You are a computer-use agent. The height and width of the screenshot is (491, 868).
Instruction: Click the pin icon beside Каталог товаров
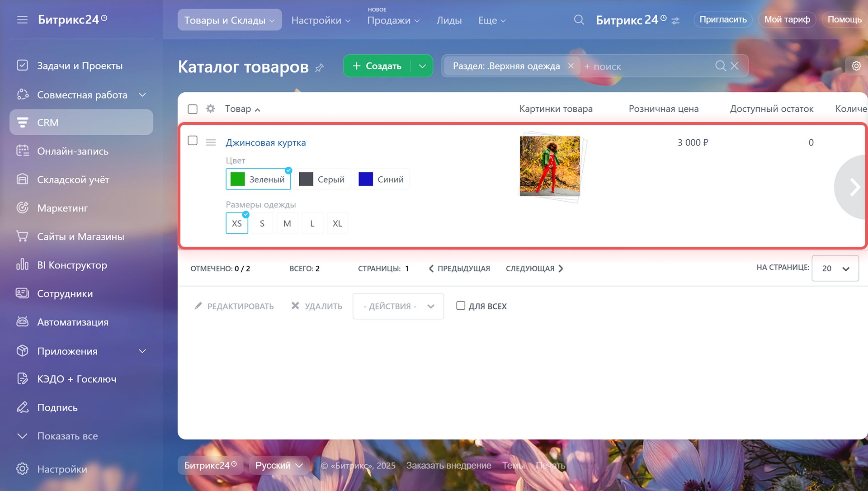point(320,68)
